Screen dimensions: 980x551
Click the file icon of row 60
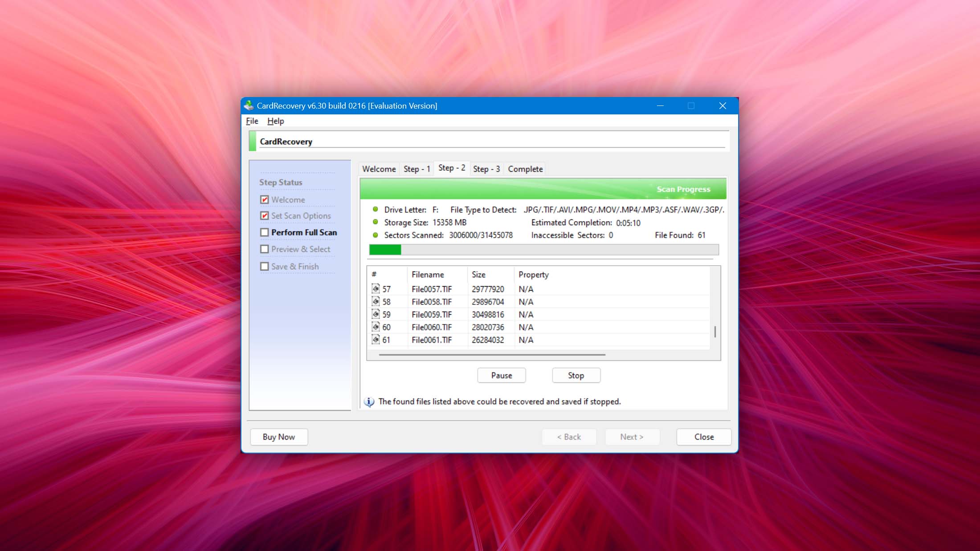pos(376,327)
